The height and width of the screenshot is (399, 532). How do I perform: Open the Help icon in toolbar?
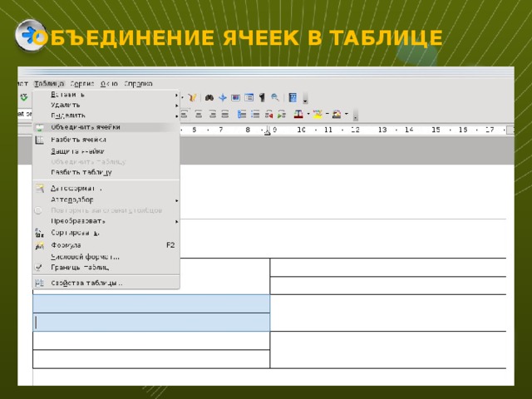click(293, 98)
